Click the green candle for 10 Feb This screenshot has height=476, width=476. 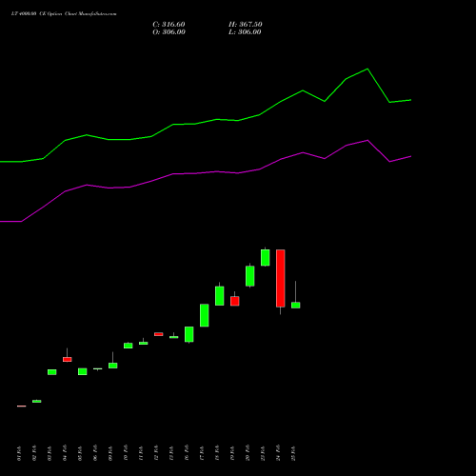click(129, 346)
